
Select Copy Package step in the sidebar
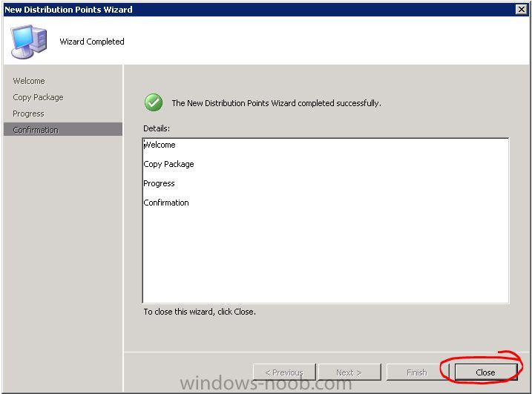click(38, 97)
